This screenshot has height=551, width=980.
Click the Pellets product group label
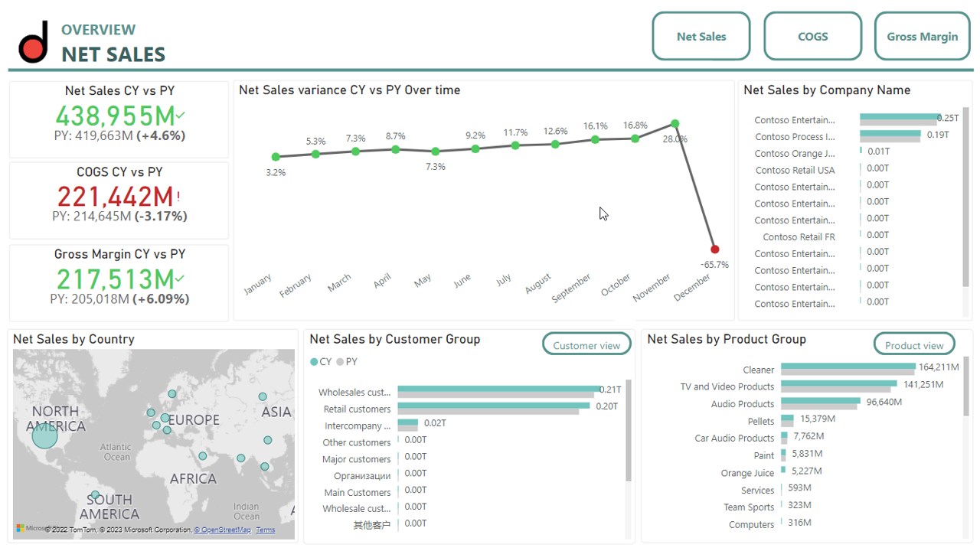pyautogui.click(x=761, y=422)
